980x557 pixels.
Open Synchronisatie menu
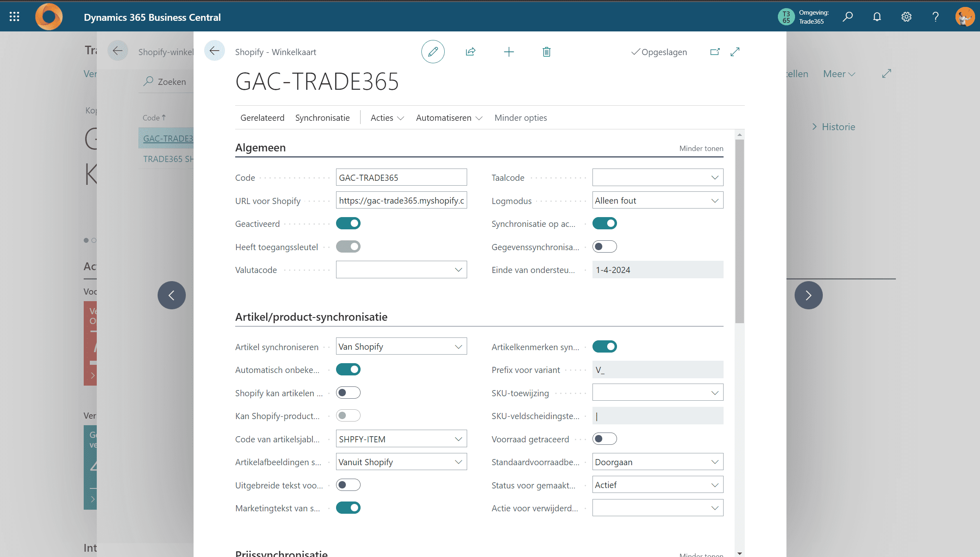[322, 118]
